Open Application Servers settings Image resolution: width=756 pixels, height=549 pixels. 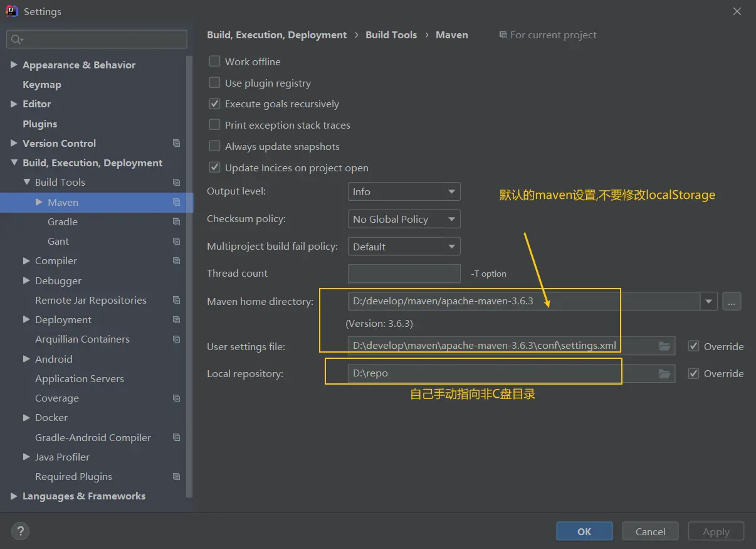(x=80, y=378)
